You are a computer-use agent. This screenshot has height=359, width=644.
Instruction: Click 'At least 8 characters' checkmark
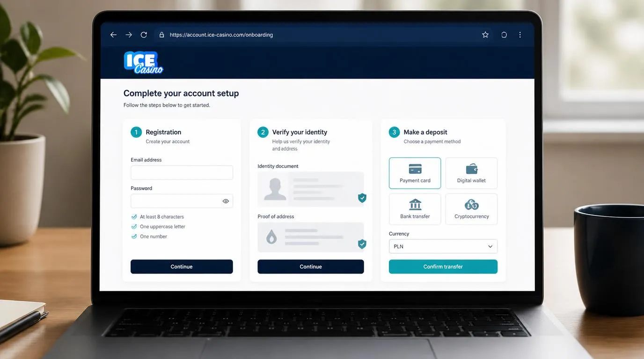tap(134, 217)
